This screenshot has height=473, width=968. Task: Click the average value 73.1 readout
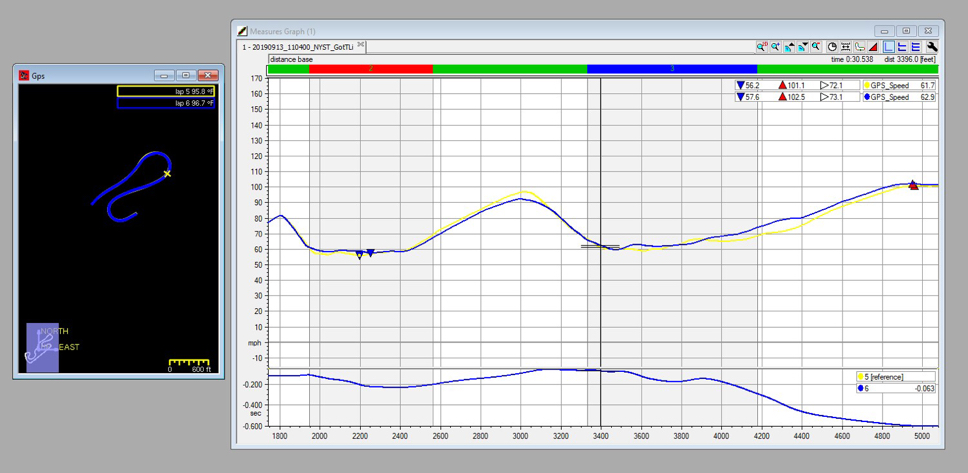point(831,97)
